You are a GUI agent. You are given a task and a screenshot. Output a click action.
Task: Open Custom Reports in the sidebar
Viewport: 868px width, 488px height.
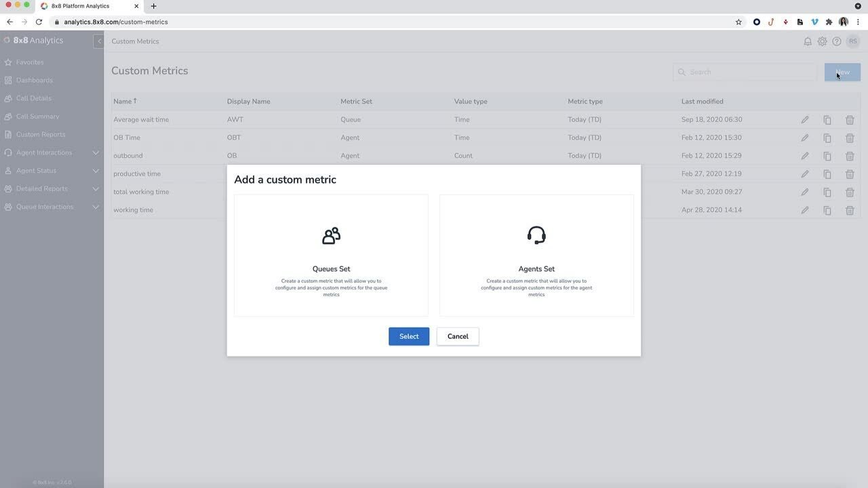click(41, 134)
